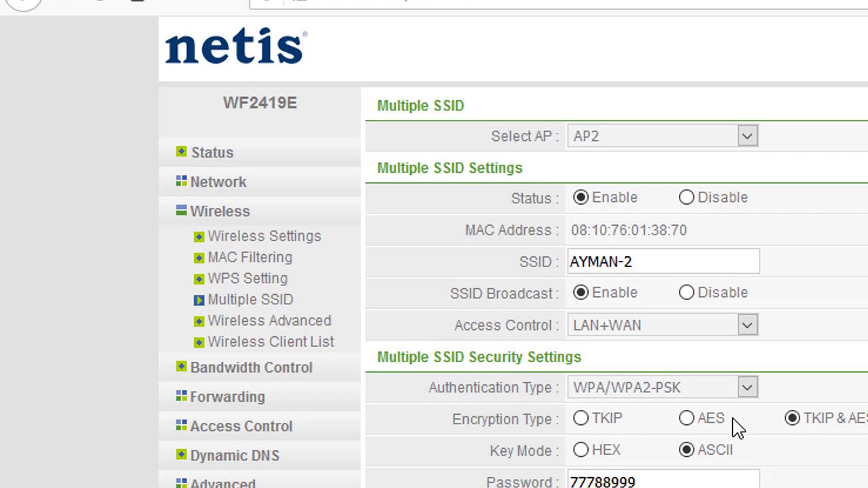Open the Access Control sidebar menu
This screenshot has width=868, height=488.
(x=241, y=426)
